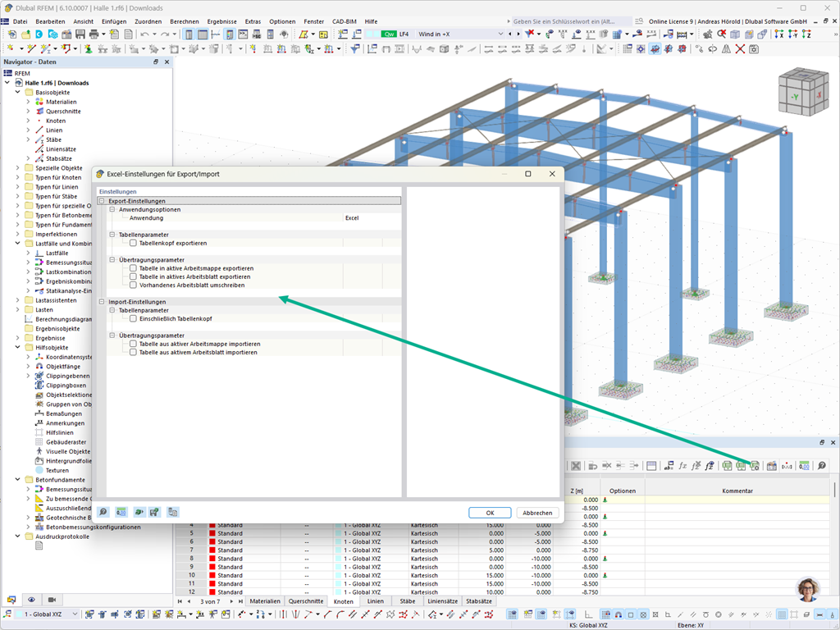Click the Kommentar column header
Image resolution: width=840 pixels, height=630 pixels.
(737, 491)
